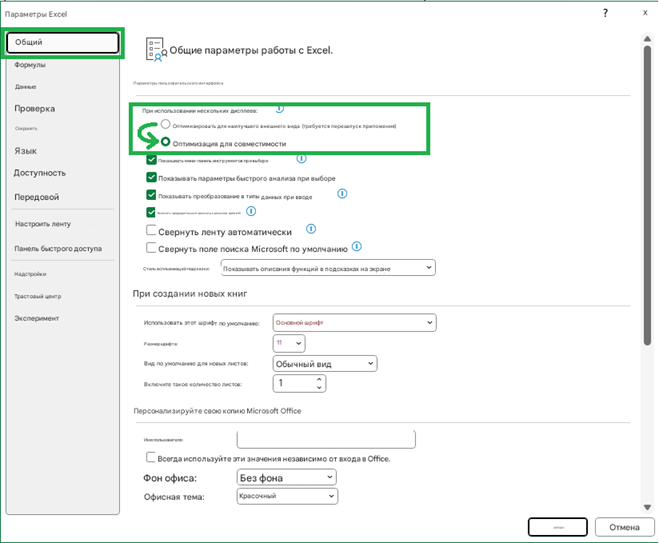Image resolution: width=659 pixels, height=543 pixels.
Task: Decrease the sheet count using down stepper arrow
Action: (319, 387)
